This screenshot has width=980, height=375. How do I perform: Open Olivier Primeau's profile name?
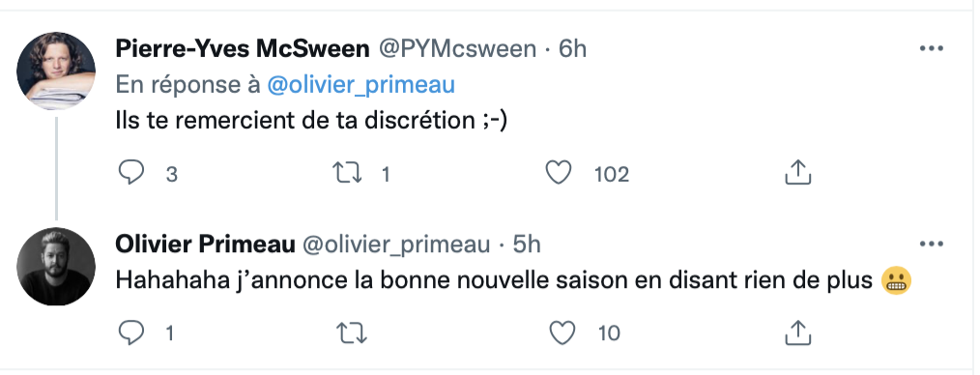(205, 245)
